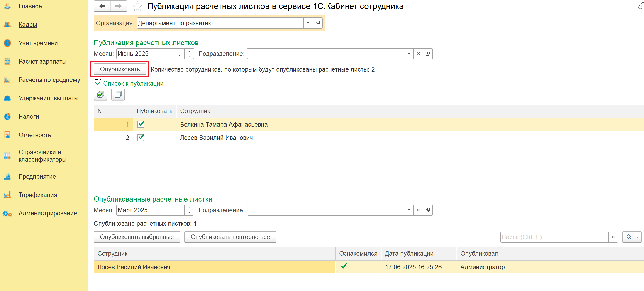Clear the search box text

[613, 237]
